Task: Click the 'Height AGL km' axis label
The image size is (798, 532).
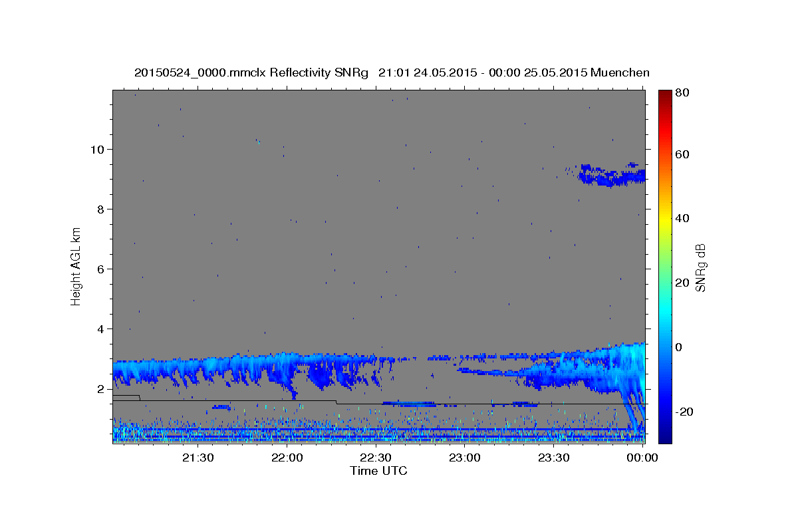Action: [x=76, y=266]
